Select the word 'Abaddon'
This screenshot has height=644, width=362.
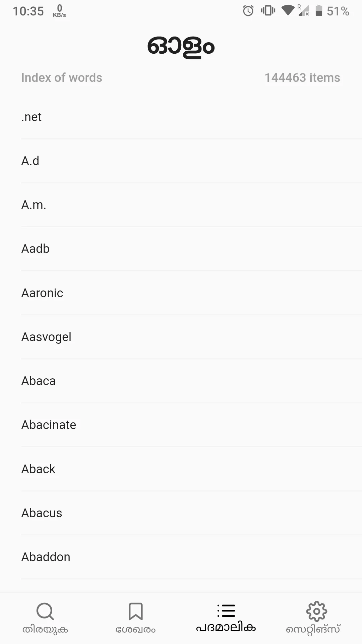coord(46,557)
